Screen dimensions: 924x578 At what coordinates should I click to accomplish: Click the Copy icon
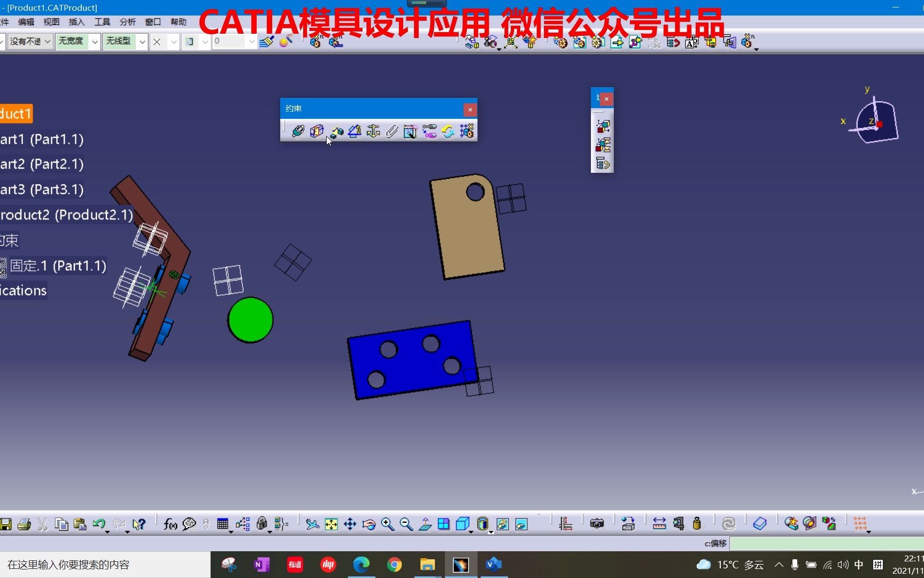(61, 524)
